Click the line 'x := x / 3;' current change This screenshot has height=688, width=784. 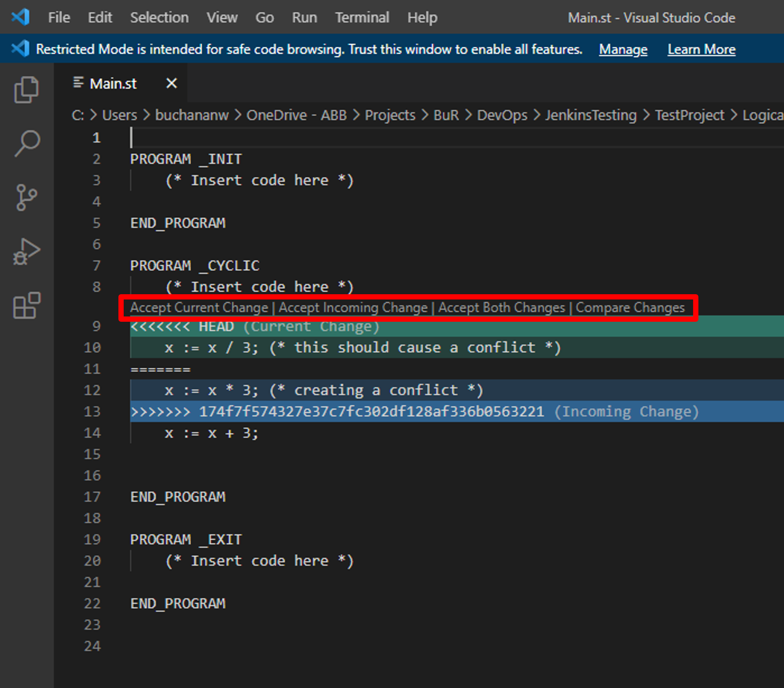click(x=457, y=348)
